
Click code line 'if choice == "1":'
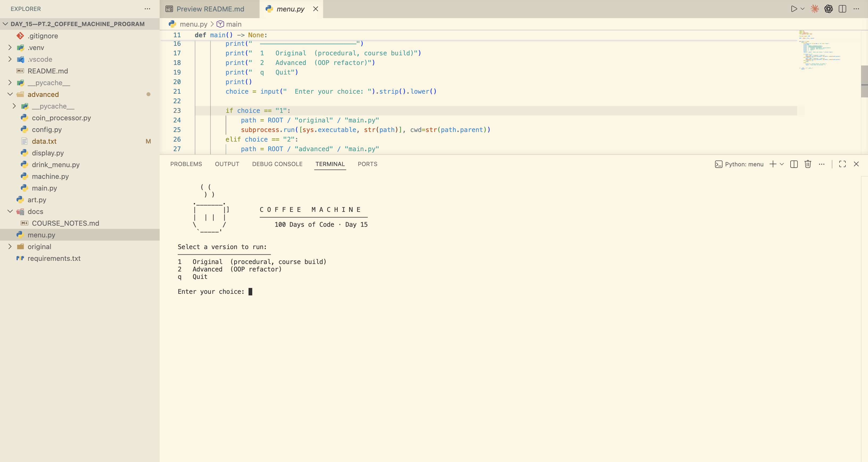pyautogui.click(x=258, y=110)
